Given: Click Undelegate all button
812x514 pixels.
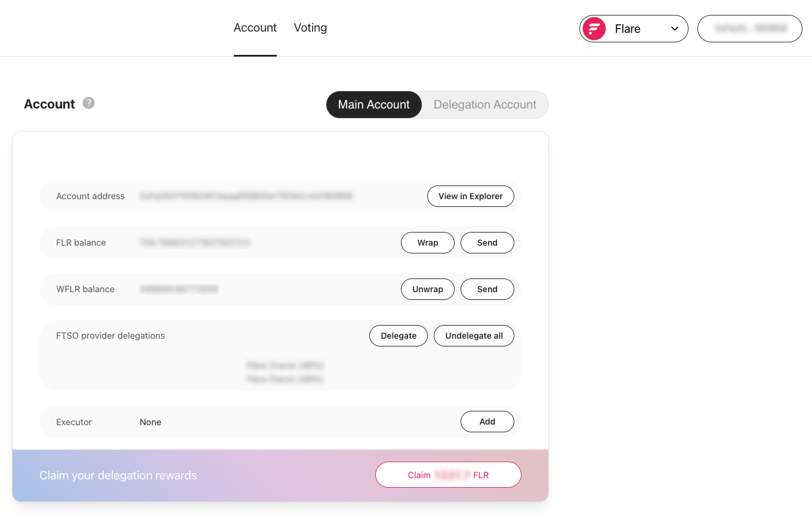Looking at the screenshot, I should click(474, 336).
